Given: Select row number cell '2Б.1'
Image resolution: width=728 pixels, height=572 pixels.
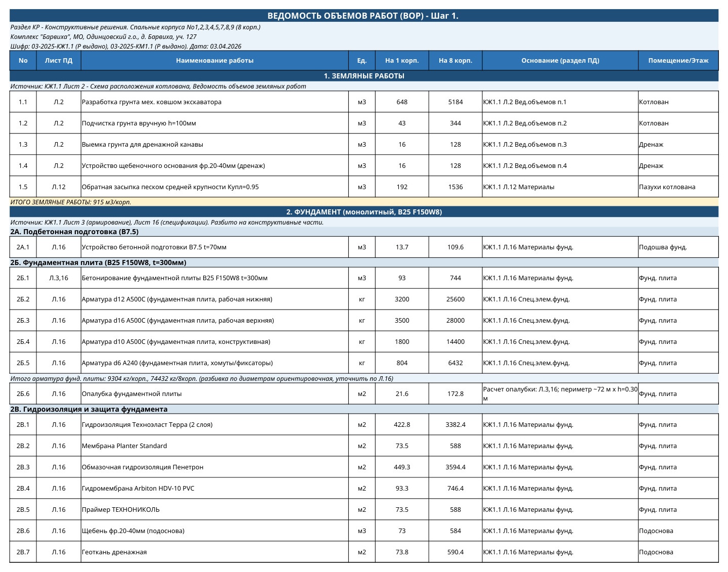Looking at the screenshot, I should coord(23,278).
